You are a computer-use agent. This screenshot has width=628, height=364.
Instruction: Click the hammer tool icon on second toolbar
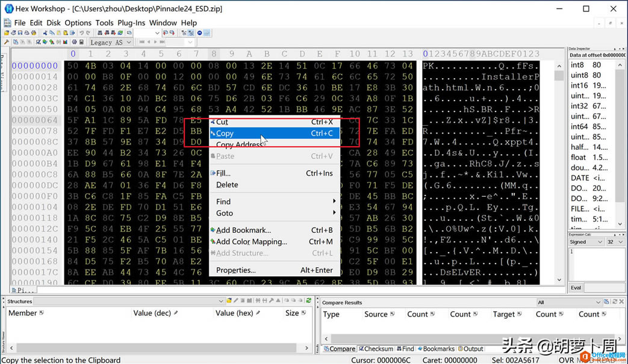pyautogui.click(x=7, y=42)
